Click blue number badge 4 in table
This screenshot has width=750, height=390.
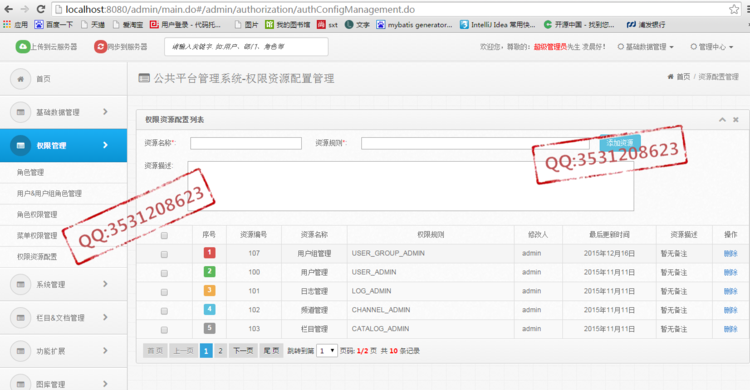(210, 310)
